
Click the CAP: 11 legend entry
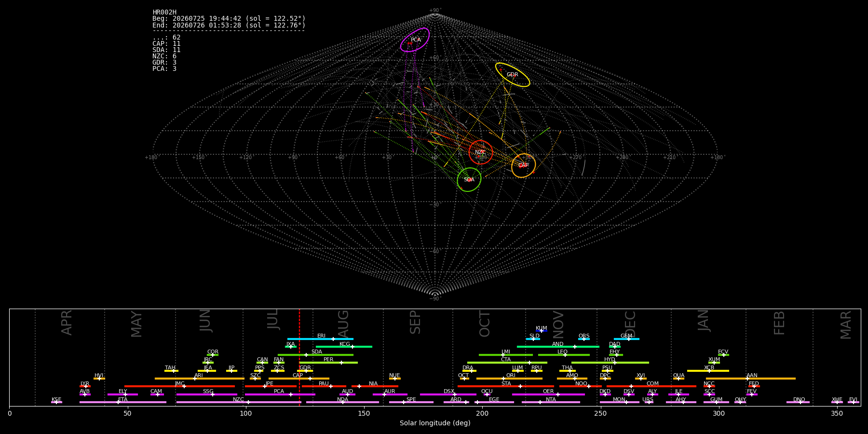(x=166, y=44)
